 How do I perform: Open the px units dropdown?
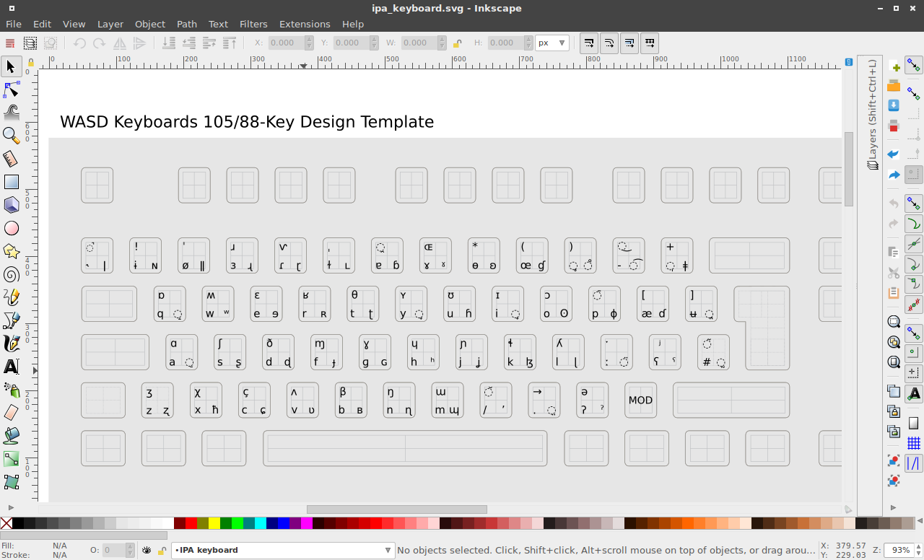[552, 43]
